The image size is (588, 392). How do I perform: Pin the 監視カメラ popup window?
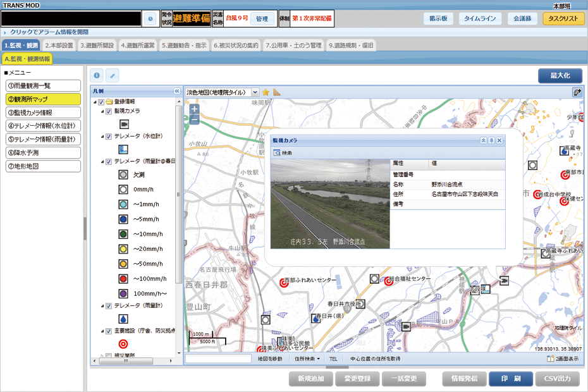(491, 140)
